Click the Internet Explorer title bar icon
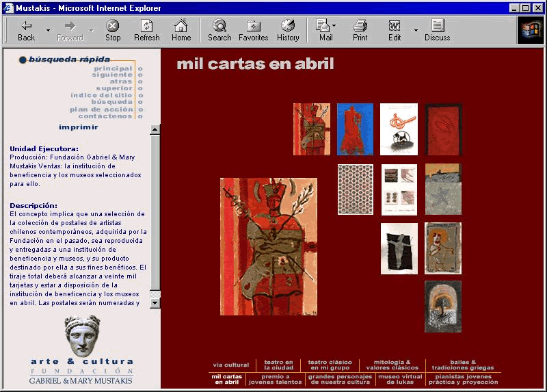 click(8, 8)
